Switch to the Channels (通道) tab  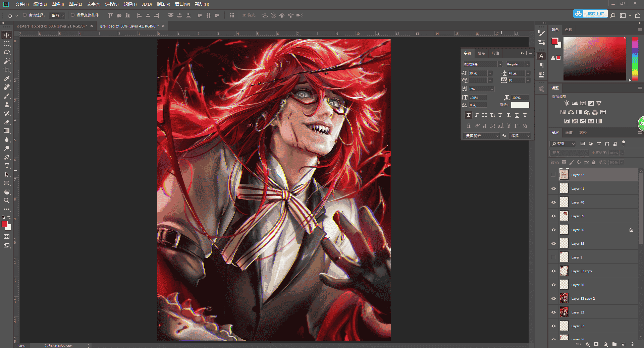[x=569, y=133]
